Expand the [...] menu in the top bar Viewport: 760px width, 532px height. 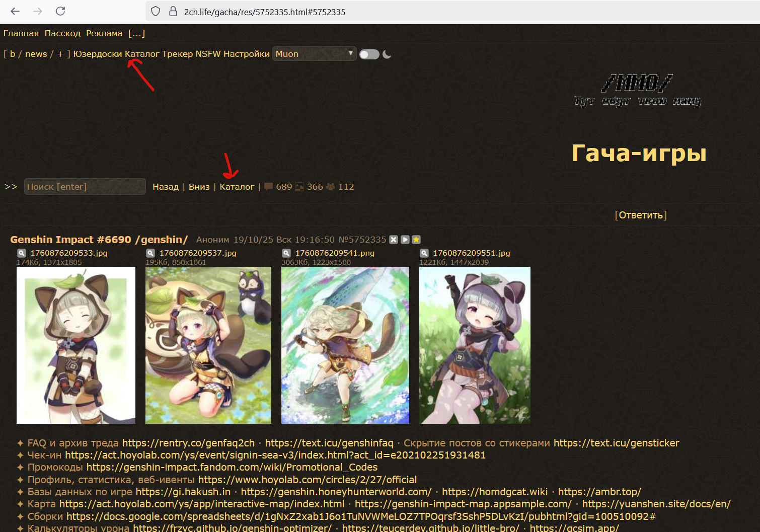[136, 33]
